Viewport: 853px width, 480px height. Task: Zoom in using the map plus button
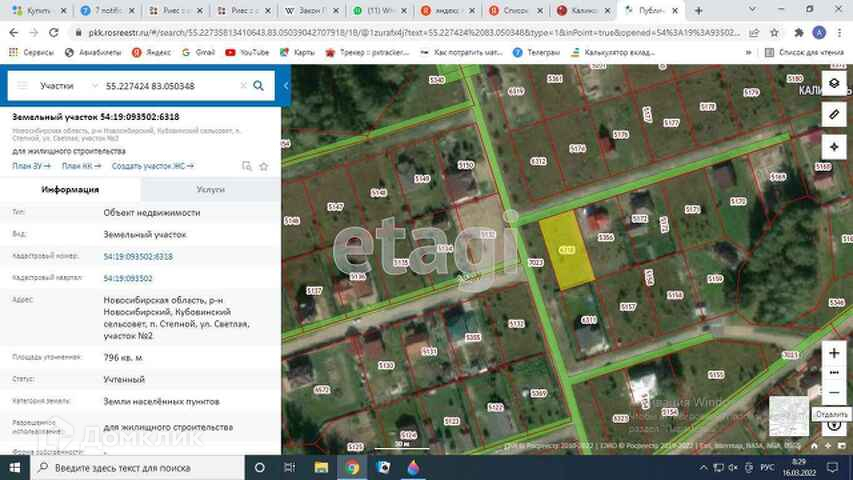coord(833,353)
